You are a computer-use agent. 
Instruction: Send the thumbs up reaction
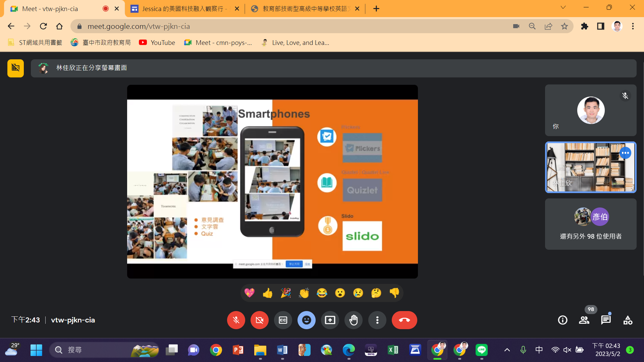[x=268, y=293]
